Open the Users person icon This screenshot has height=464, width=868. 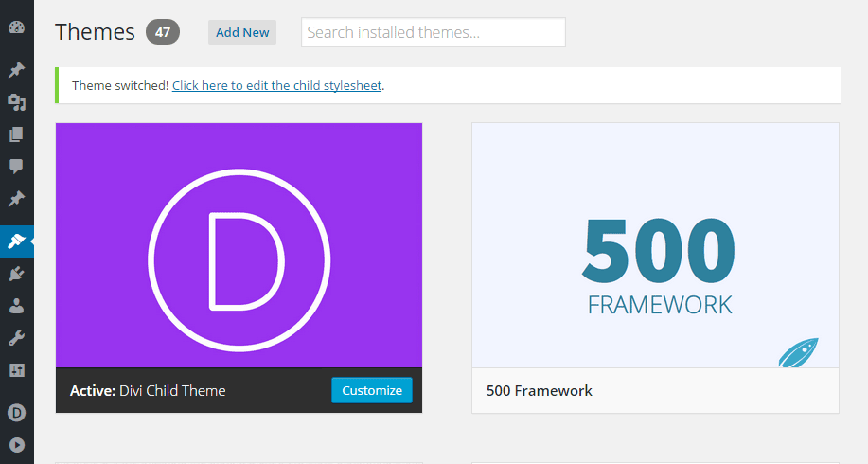(17, 306)
